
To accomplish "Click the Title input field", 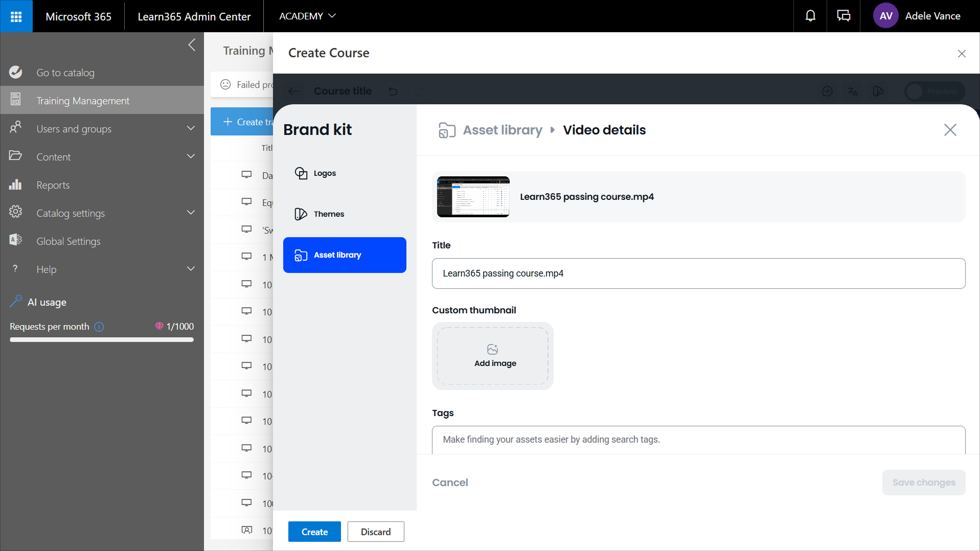I will coord(698,273).
